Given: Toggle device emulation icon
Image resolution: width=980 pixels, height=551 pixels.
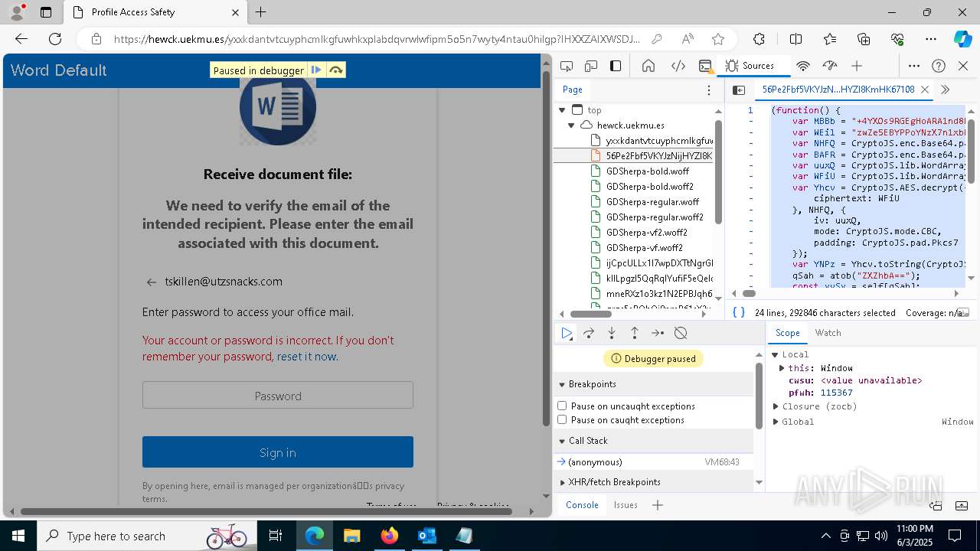Looking at the screenshot, I should [591, 66].
